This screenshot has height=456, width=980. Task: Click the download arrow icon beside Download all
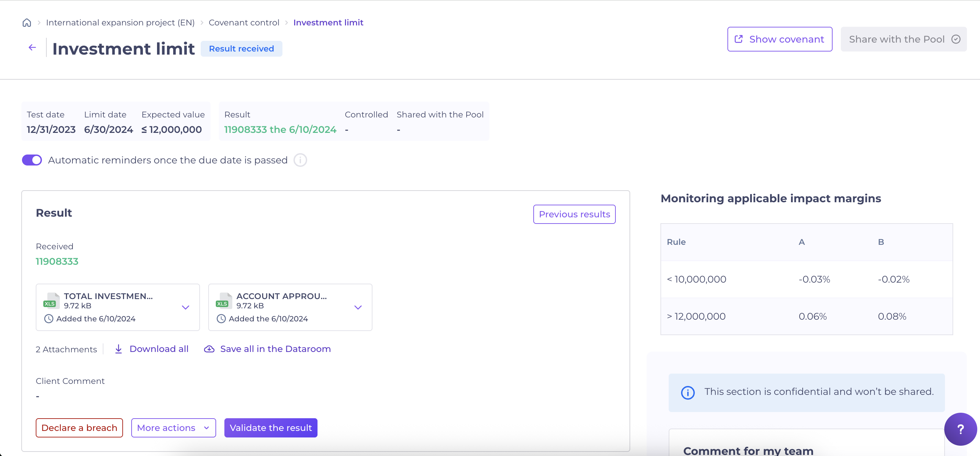point(119,349)
